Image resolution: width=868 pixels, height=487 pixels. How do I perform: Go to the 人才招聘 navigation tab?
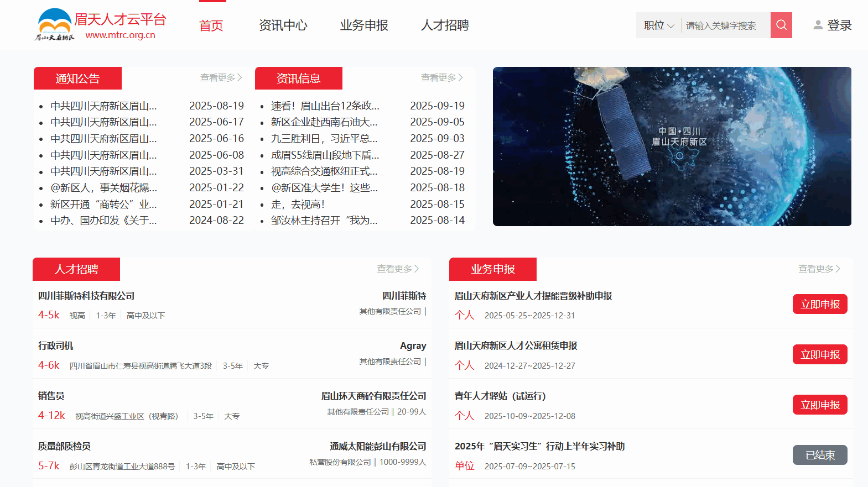[x=445, y=25]
